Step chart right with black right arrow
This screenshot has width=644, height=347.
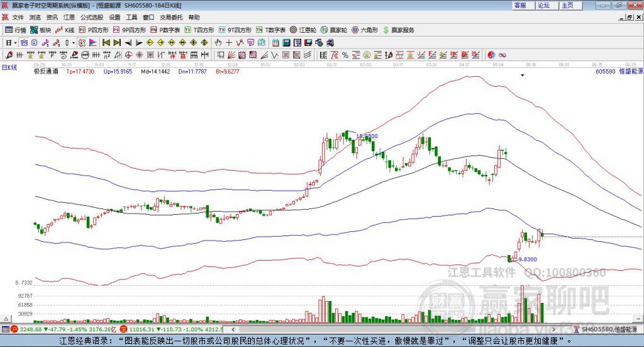(x=139, y=43)
